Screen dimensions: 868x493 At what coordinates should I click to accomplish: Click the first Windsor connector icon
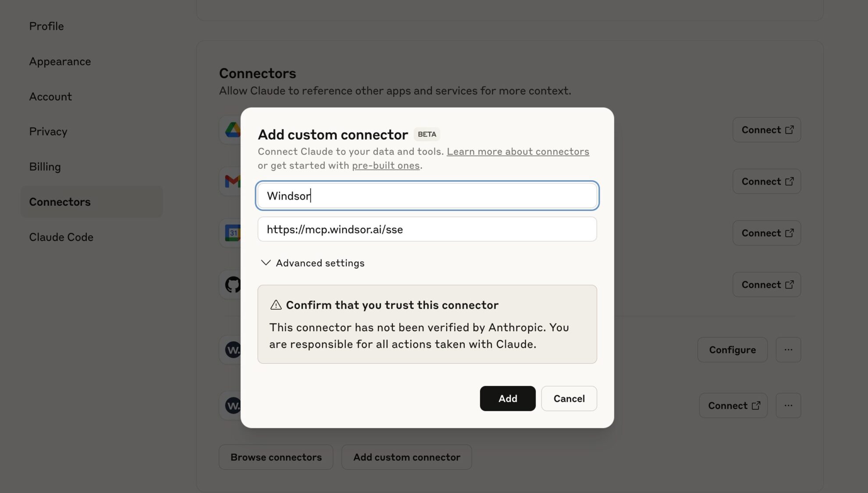point(233,350)
